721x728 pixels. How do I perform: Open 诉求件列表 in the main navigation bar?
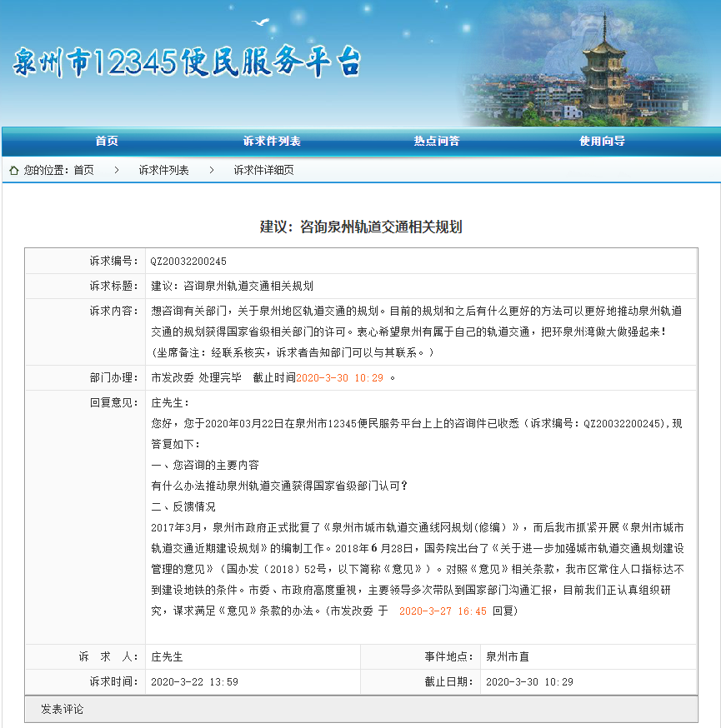[272, 142]
